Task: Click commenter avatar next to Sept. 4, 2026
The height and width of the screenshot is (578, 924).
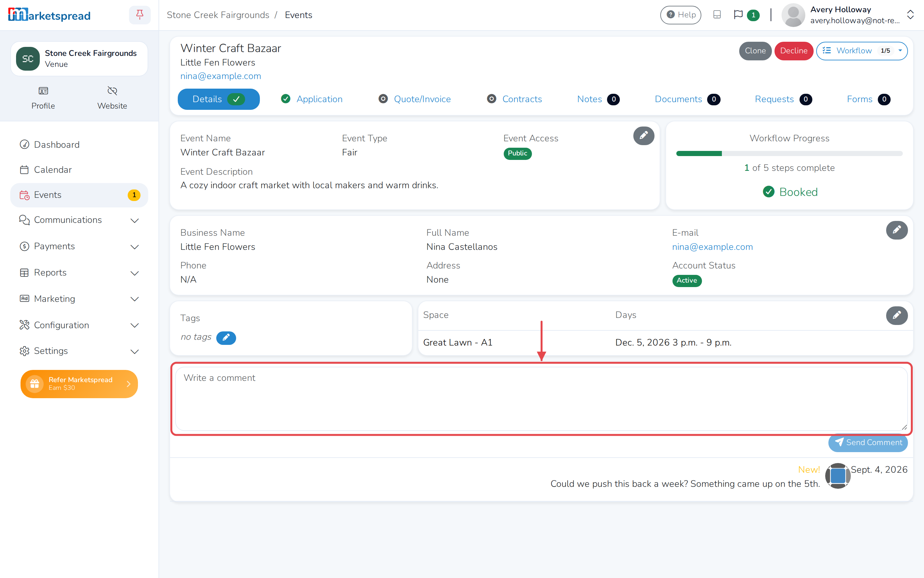Action: [837, 476]
